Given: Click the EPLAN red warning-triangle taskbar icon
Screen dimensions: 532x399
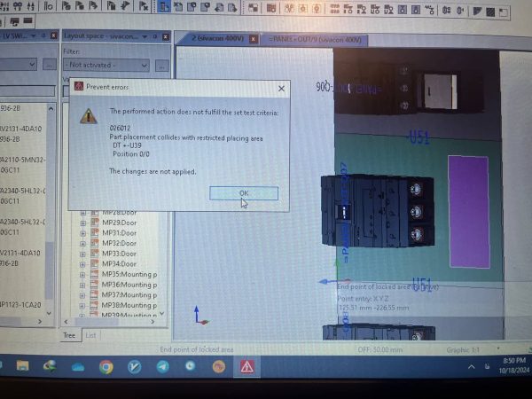Looking at the screenshot, I should click(246, 367).
